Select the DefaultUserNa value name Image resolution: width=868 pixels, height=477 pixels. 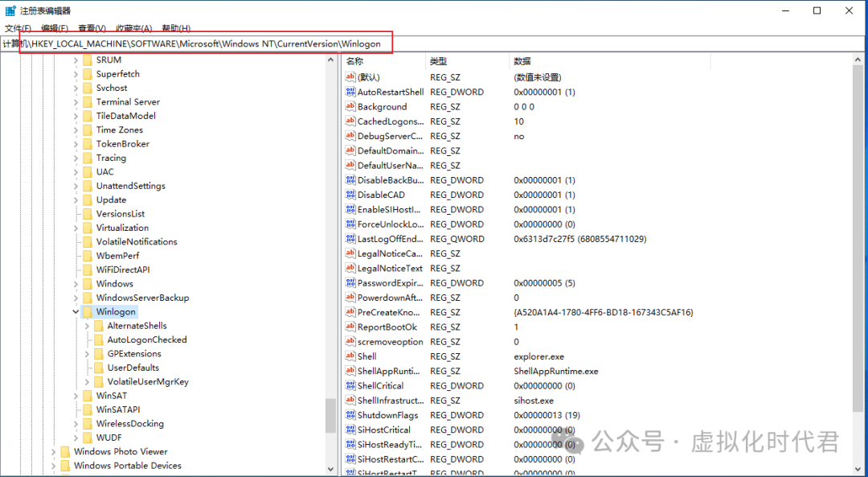391,165
